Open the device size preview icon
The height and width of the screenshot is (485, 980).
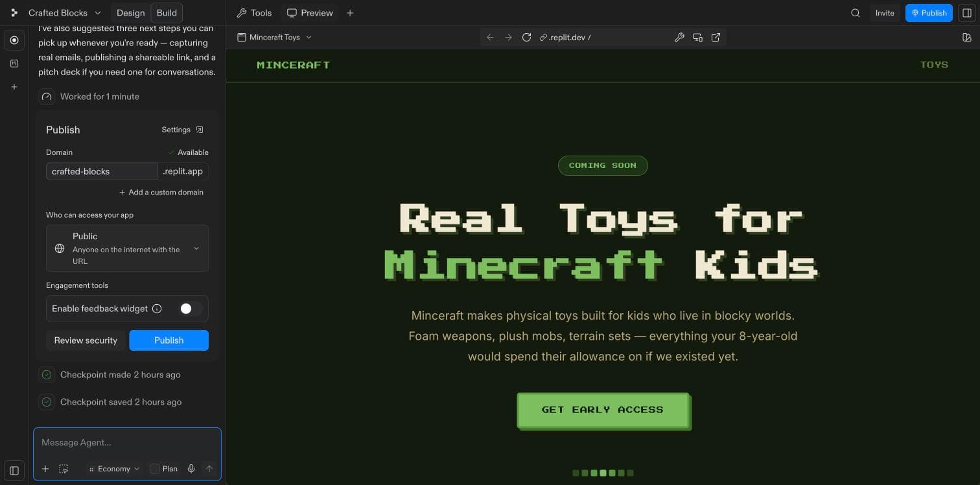coord(697,38)
